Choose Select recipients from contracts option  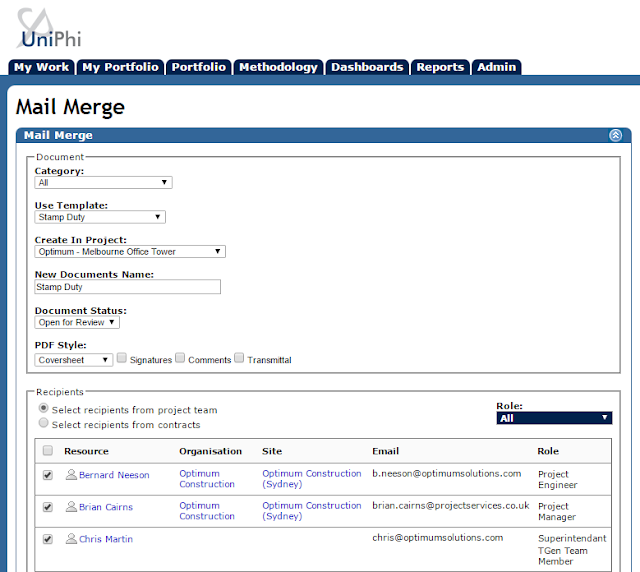pos(43,423)
